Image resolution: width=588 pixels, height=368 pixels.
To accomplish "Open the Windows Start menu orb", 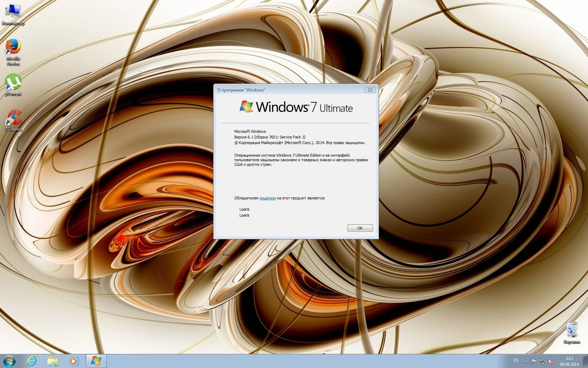I will tap(9, 361).
